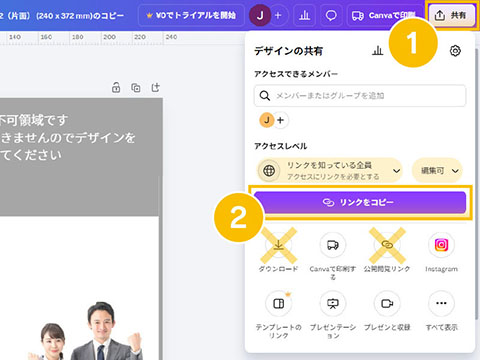Add member with plus icon under search field

(x=281, y=120)
